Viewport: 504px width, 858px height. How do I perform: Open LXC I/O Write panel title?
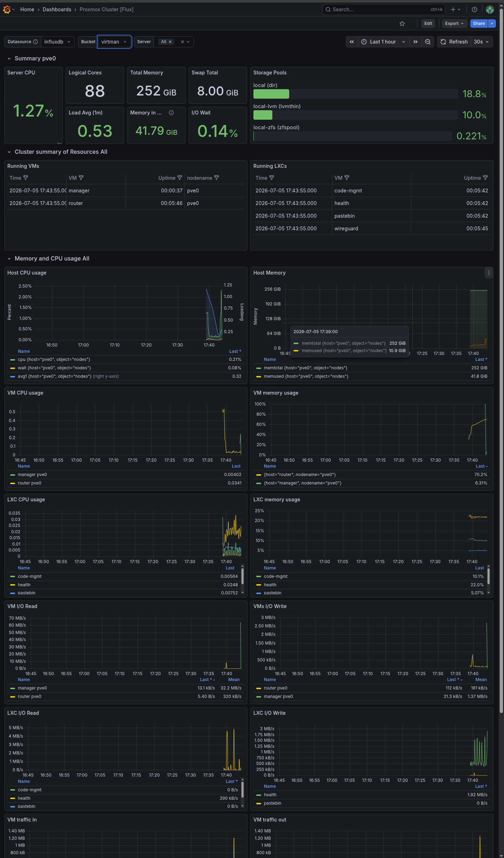[x=270, y=713]
